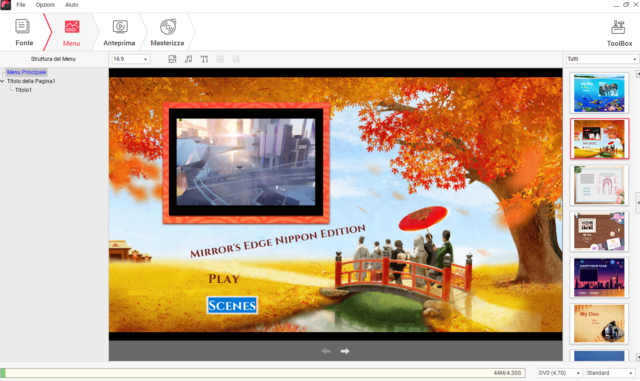Open the Aiuto menu
640x381 pixels.
(x=71, y=5)
